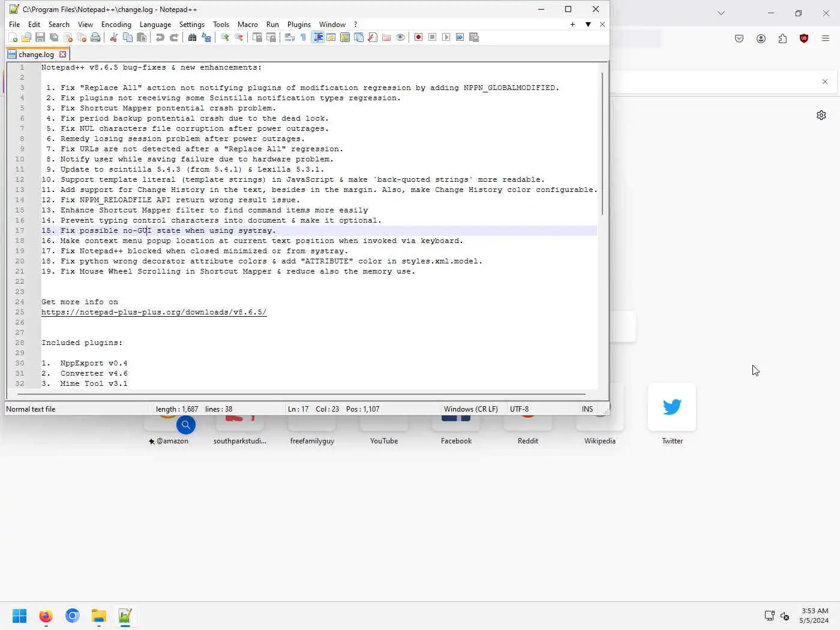
Task: Click the Zoom In toolbar icon
Action: point(224,37)
